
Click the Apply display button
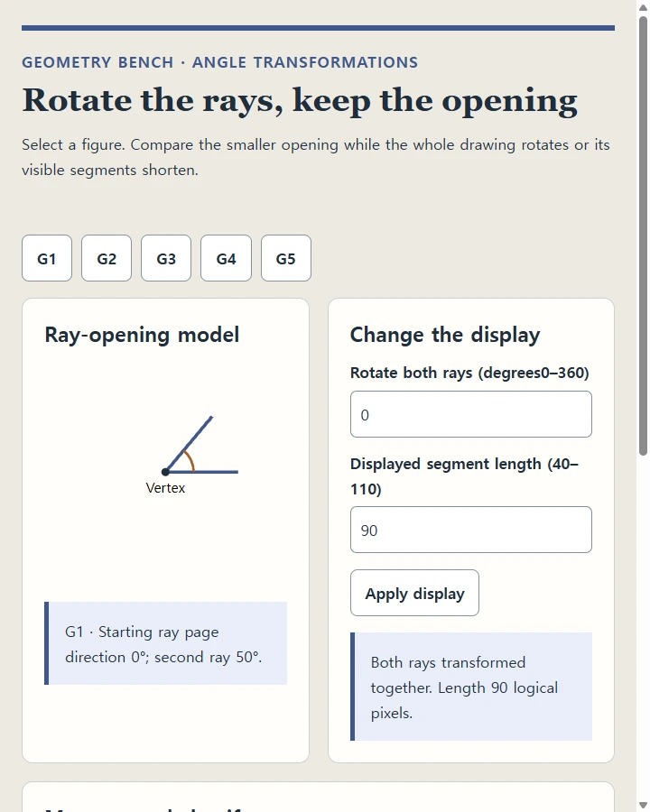414,593
